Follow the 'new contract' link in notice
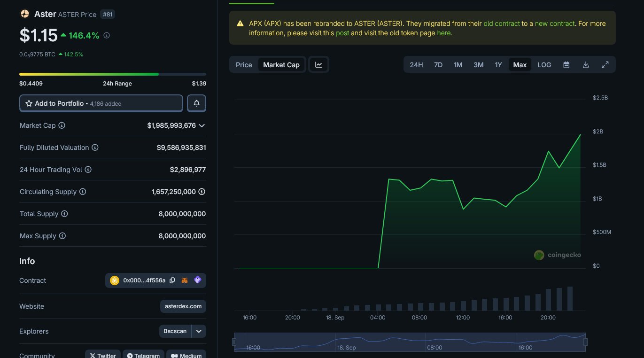 [x=555, y=23]
